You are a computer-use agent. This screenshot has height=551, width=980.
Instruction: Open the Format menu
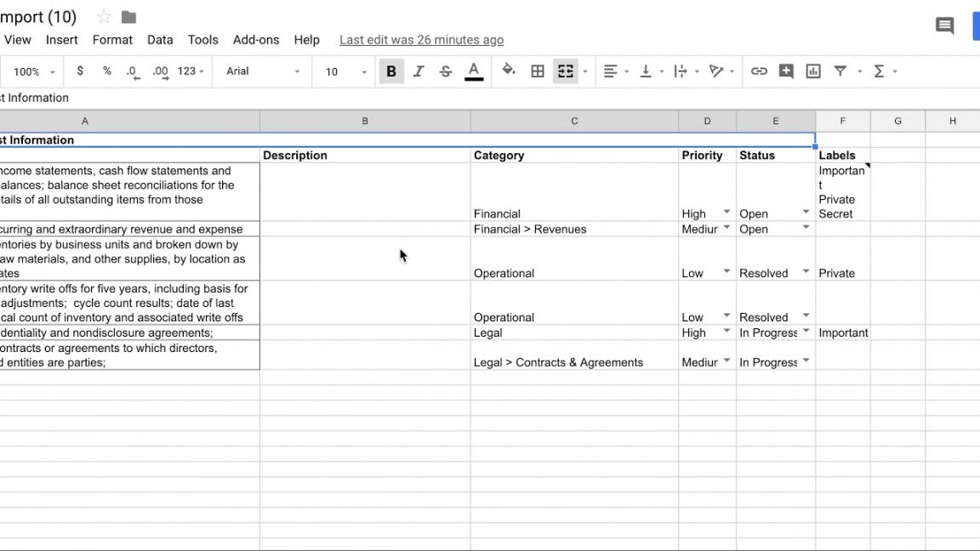(112, 40)
